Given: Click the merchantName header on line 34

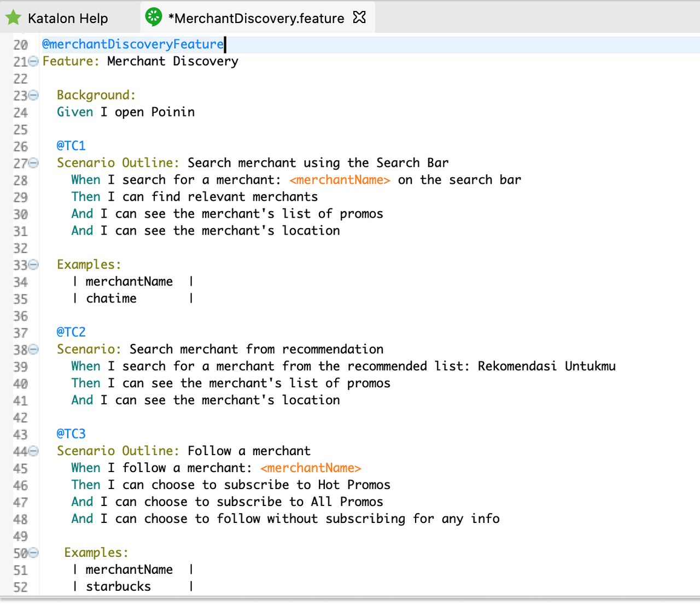Looking at the screenshot, I should (129, 282).
